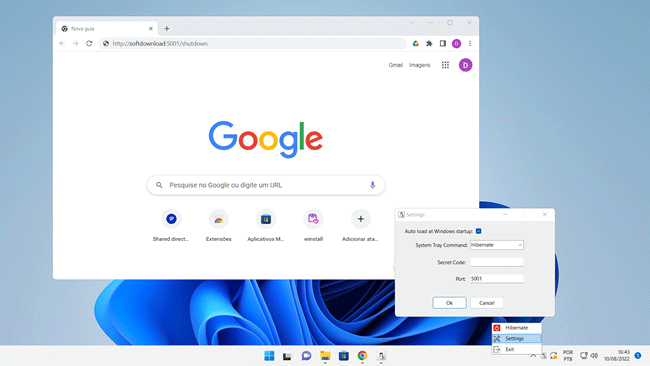Click the POR PTB language indicator

click(568, 356)
